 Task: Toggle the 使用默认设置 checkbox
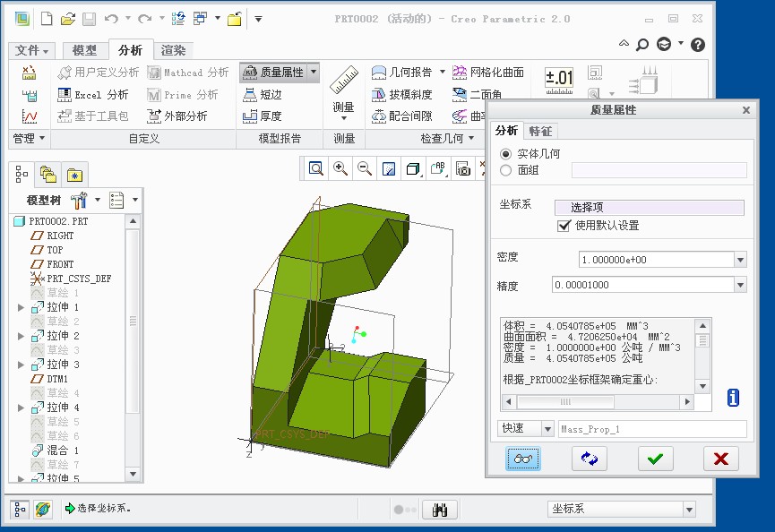[564, 226]
